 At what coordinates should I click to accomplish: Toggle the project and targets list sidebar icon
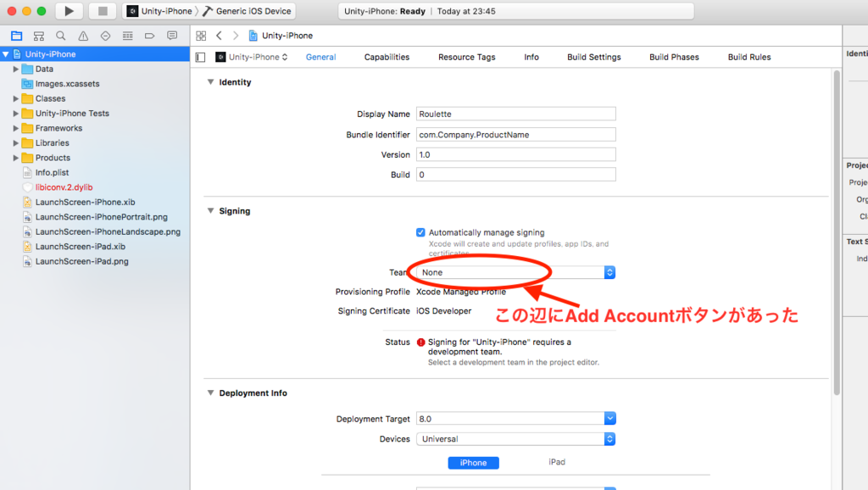click(200, 57)
